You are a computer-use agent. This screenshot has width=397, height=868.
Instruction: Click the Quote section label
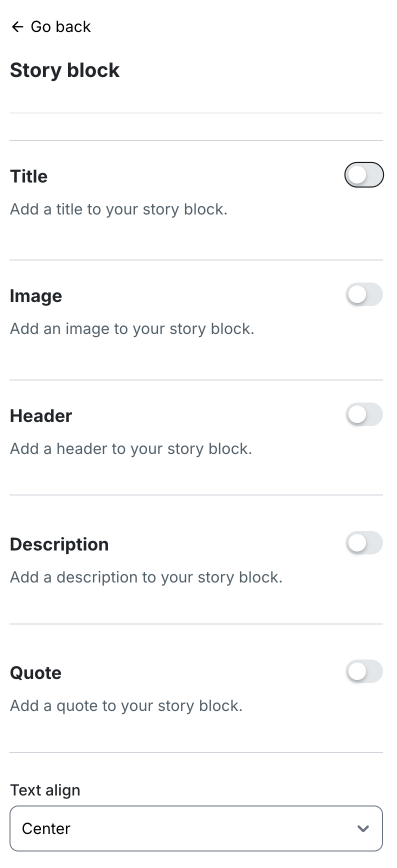pos(35,673)
